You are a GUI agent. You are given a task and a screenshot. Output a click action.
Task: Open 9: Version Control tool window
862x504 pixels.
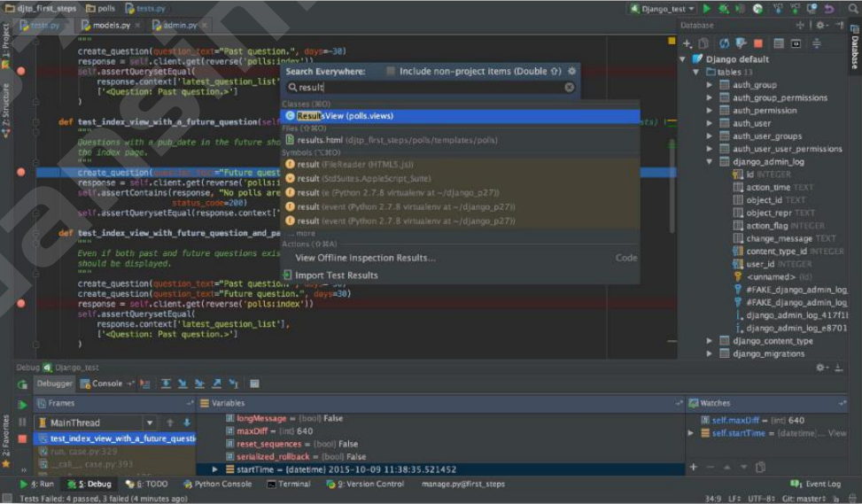click(x=365, y=484)
